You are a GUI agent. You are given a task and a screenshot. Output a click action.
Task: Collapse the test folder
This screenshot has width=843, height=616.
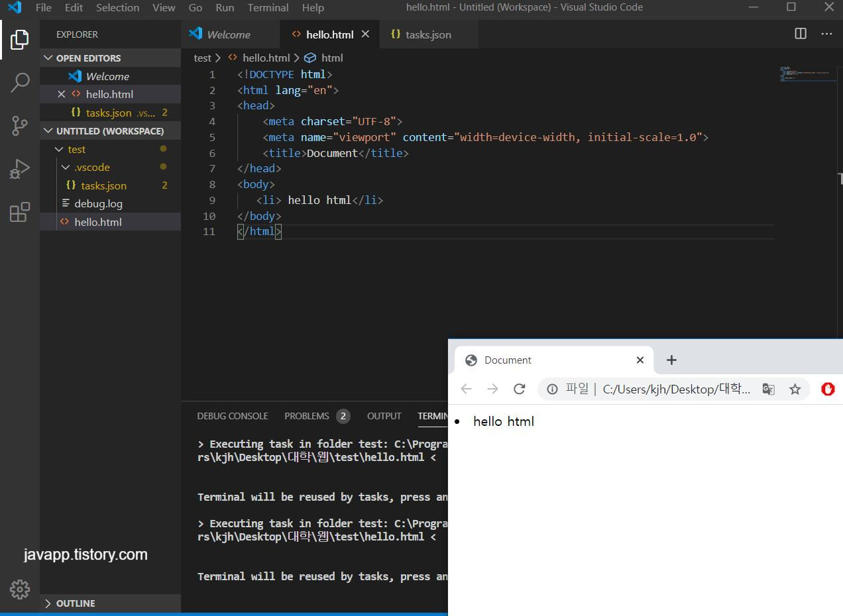[x=59, y=149]
